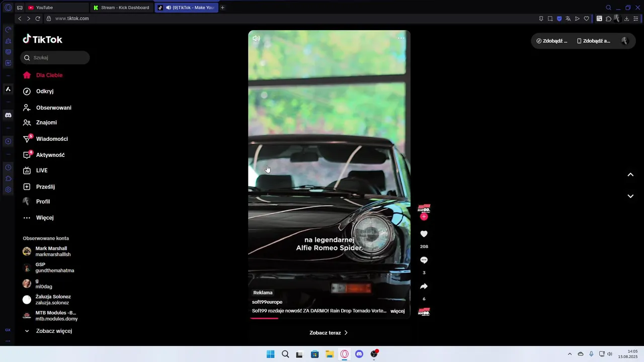Switch to the YouTube tab
Screen dimensions: 644x362
pos(57,8)
